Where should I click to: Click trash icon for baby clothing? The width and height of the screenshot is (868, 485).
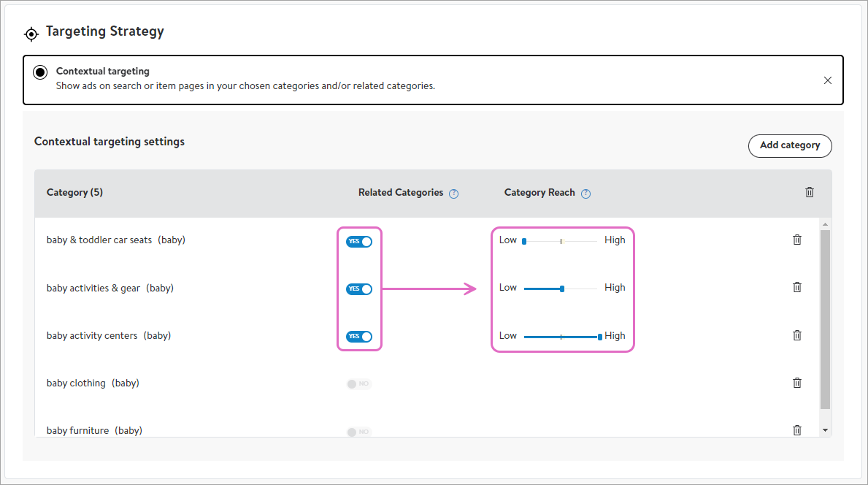pos(797,383)
